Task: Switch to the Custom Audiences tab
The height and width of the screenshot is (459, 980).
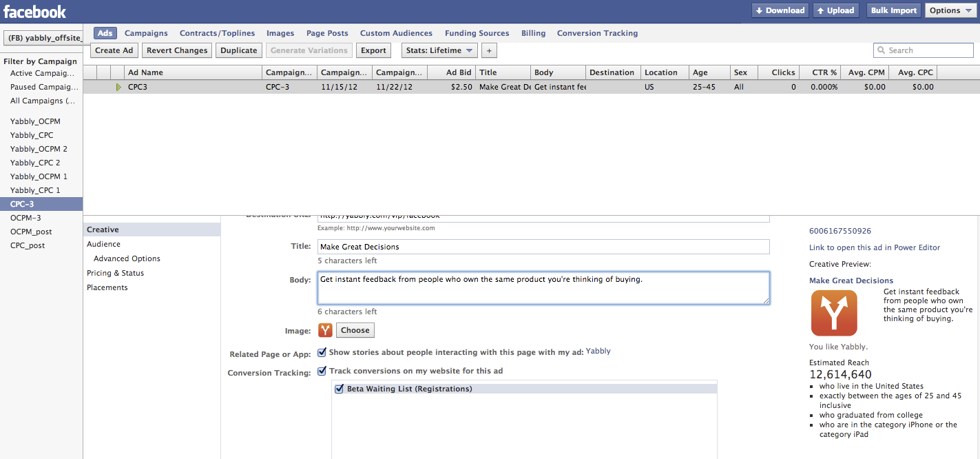Action: click(396, 33)
